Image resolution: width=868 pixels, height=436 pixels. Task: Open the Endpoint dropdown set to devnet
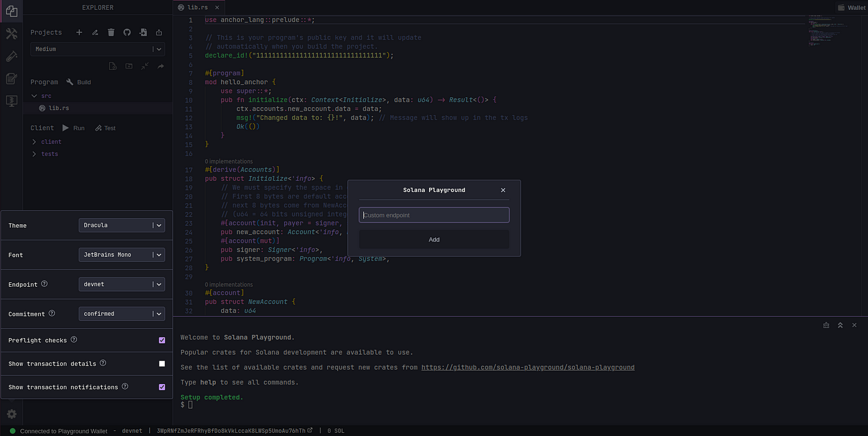click(122, 284)
